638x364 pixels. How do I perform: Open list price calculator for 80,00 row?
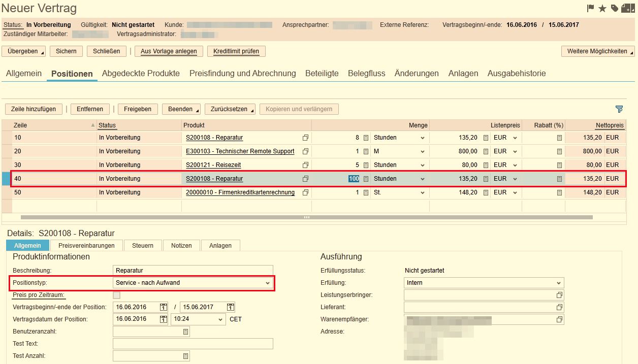[485, 165]
